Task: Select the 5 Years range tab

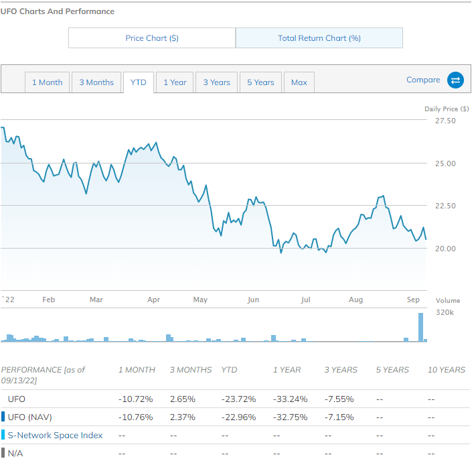Action: point(261,82)
